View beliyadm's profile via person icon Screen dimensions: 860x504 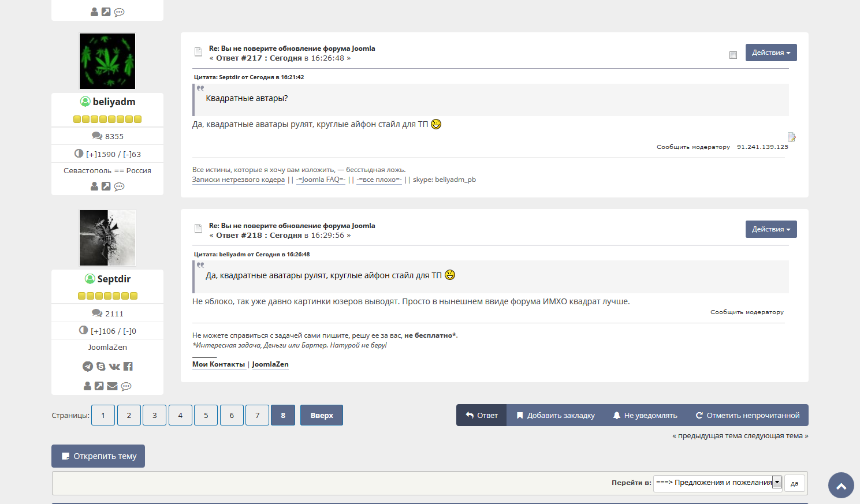95,186
